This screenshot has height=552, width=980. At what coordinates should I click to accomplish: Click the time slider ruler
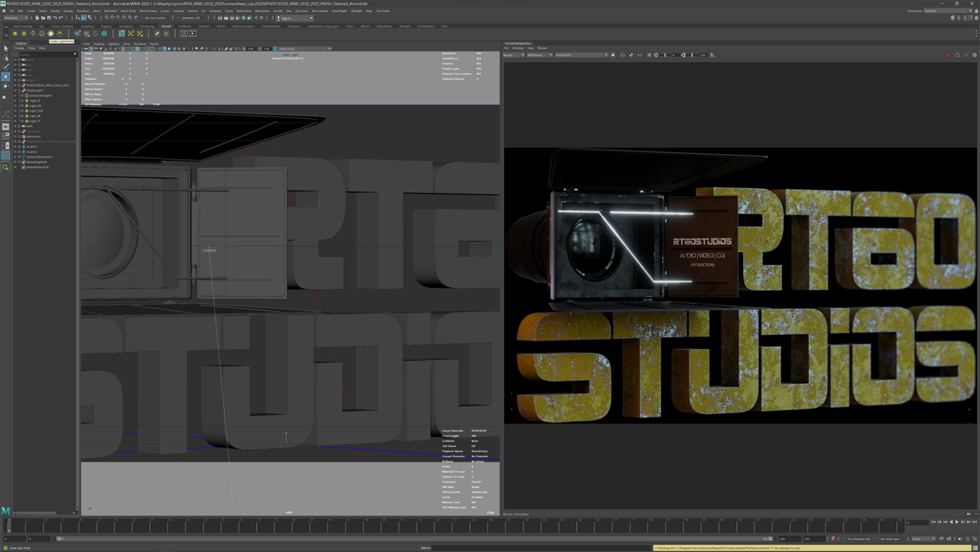[x=455, y=526]
